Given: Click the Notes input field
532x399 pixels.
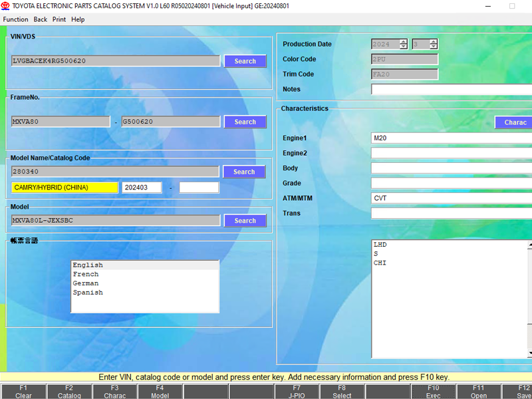Looking at the screenshot, I should point(452,89).
